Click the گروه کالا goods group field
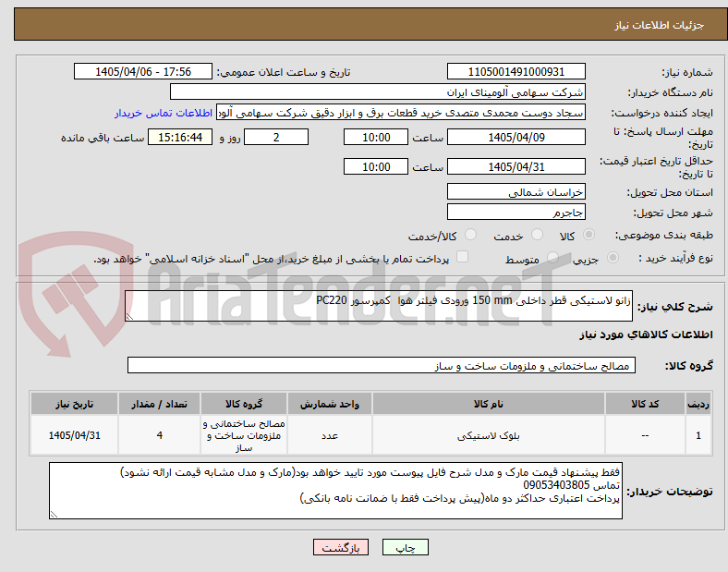Screen dimensions: 728x572 382,365
